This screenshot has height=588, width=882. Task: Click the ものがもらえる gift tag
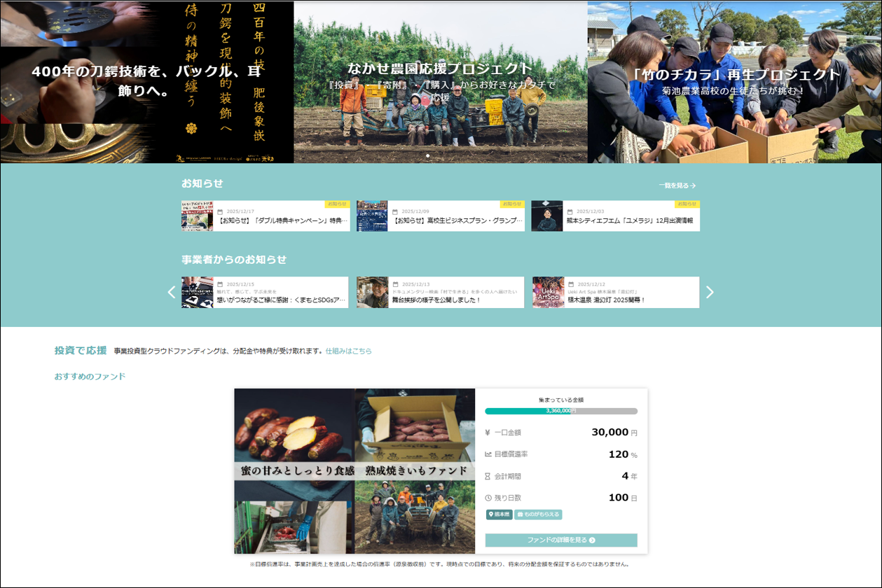click(x=538, y=514)
